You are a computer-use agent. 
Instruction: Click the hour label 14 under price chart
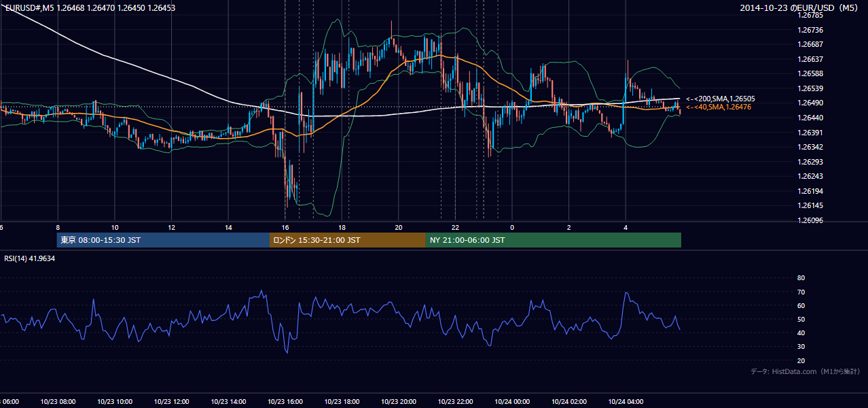click(x=228, y=227)
